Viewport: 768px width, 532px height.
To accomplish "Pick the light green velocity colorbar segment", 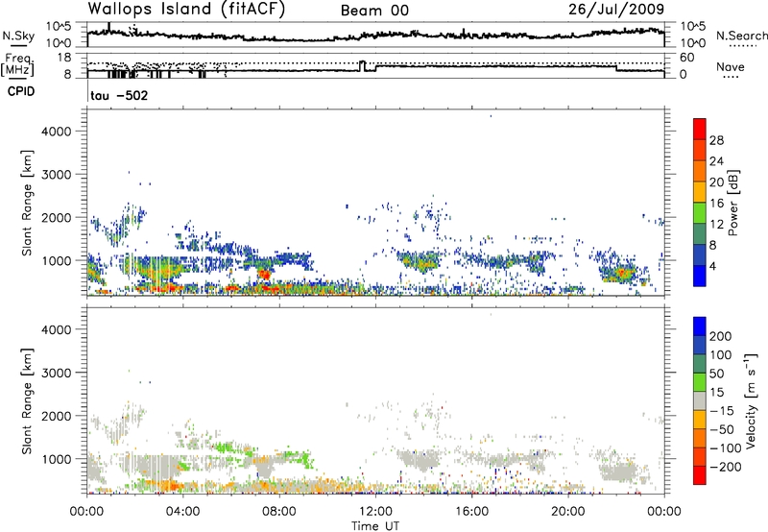I will click(700, 382).
